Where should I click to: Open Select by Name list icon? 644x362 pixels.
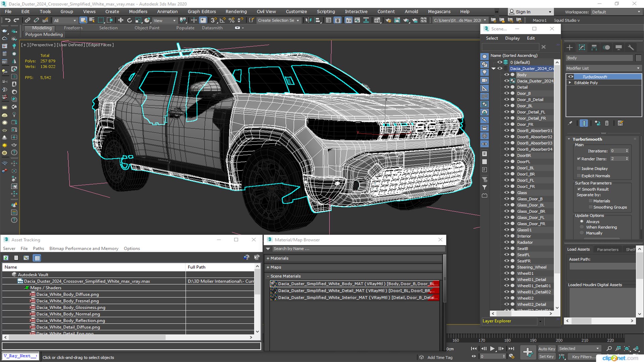point(92,20)
